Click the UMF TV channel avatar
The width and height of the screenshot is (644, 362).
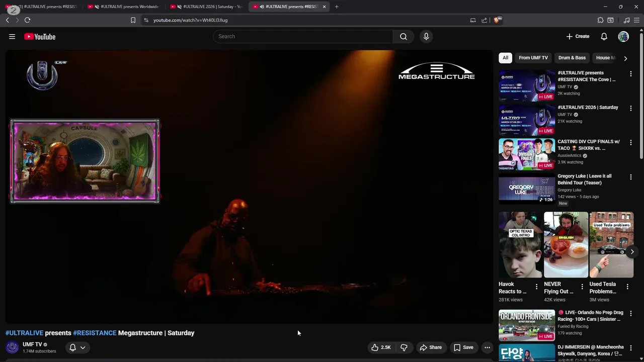pyautogui.click(x=12, y=347)
